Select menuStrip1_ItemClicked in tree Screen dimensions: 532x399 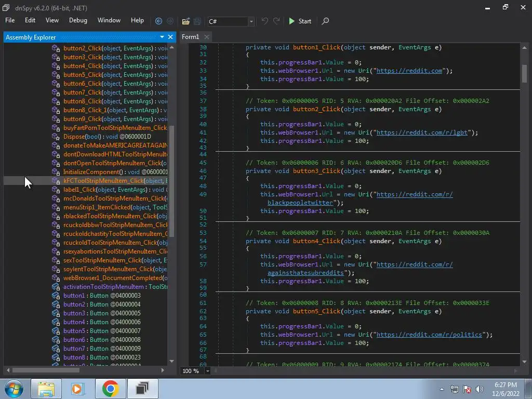(115, 207)
